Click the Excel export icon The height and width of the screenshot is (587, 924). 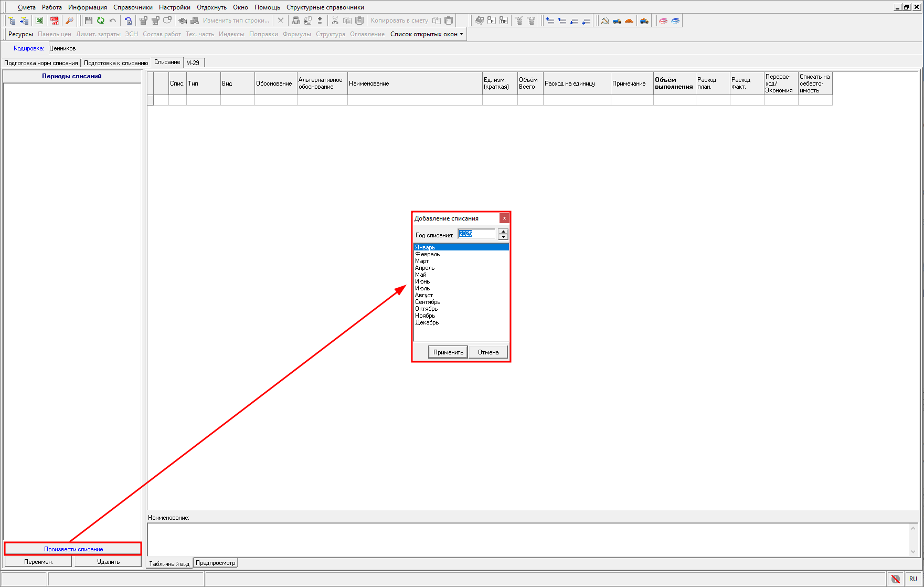pyautogui.click(x=39, y=20)
